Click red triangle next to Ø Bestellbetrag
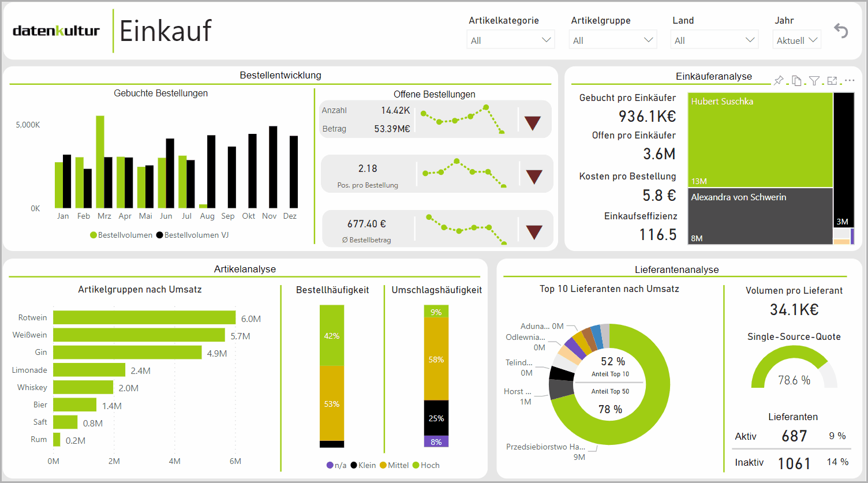 534,232
